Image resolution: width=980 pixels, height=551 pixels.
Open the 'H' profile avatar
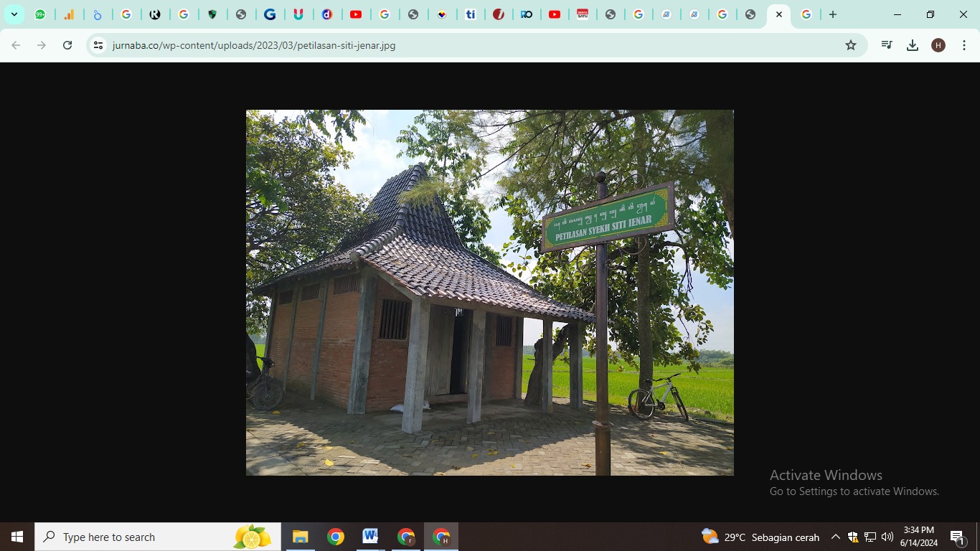tap(938, 45)
